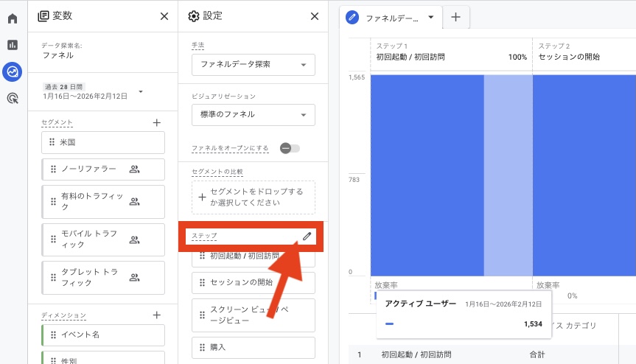Click セグメントの比較 drop area
The height and width of the screenshot is (364, 636).
253,197
